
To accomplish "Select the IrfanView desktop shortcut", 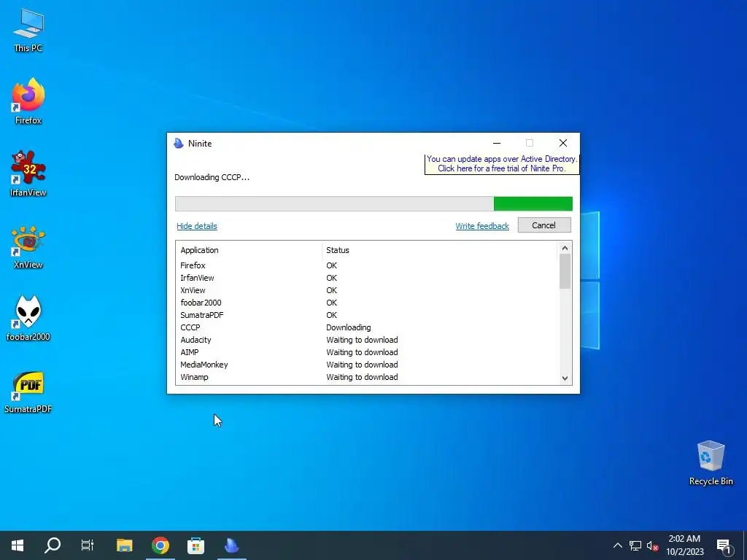I will point(28,174).
